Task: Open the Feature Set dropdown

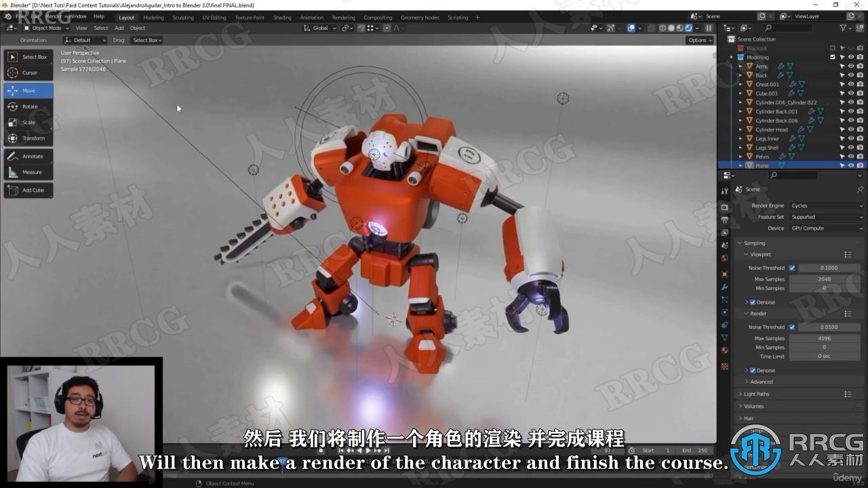Action: click(x=827, y=217)
